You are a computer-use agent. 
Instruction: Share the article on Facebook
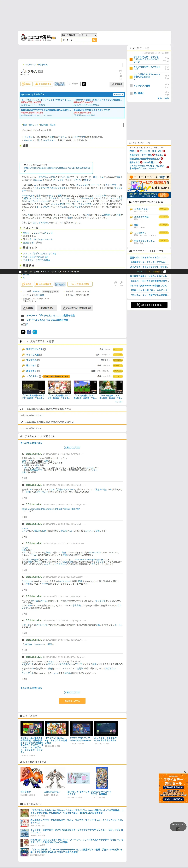29,332
